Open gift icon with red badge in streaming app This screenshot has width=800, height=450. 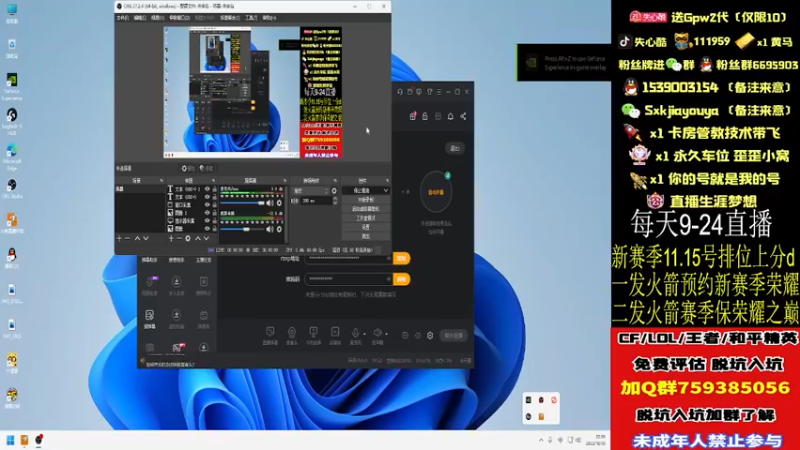coord(412,116)
